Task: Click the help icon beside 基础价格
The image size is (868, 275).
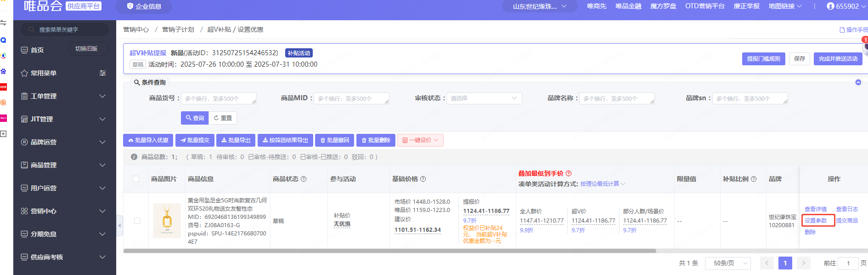Action: click(423, 179)
